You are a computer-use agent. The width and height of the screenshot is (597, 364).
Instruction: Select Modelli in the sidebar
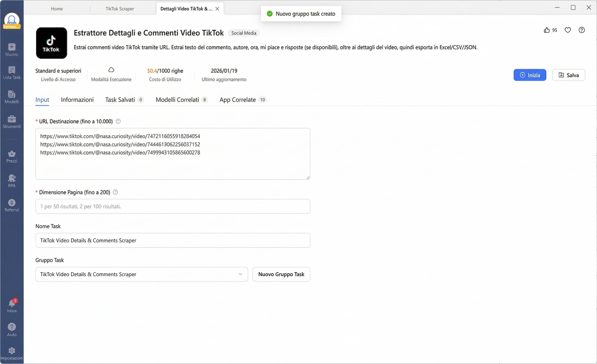pos(12,97)
